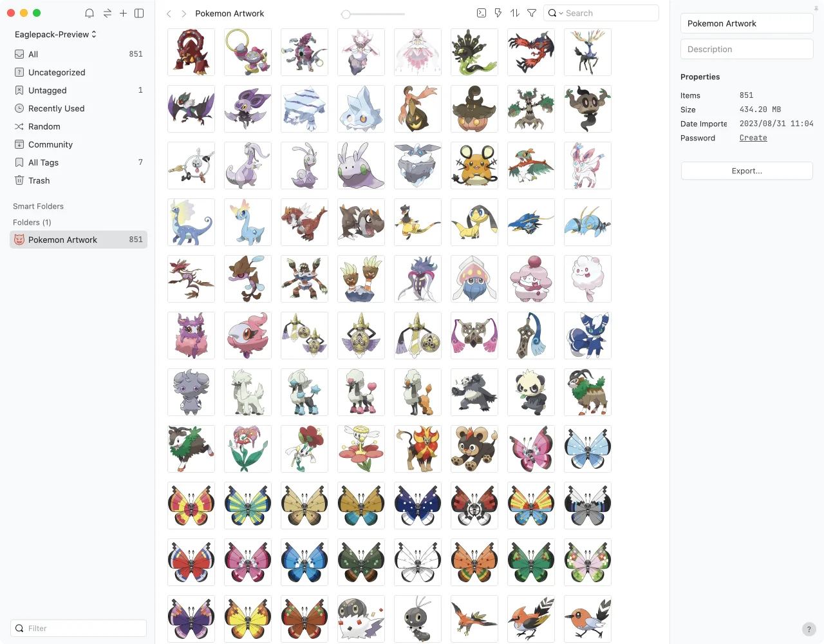
Task: Select the Pancham thumbnail
Action: [x=531, y=392]
